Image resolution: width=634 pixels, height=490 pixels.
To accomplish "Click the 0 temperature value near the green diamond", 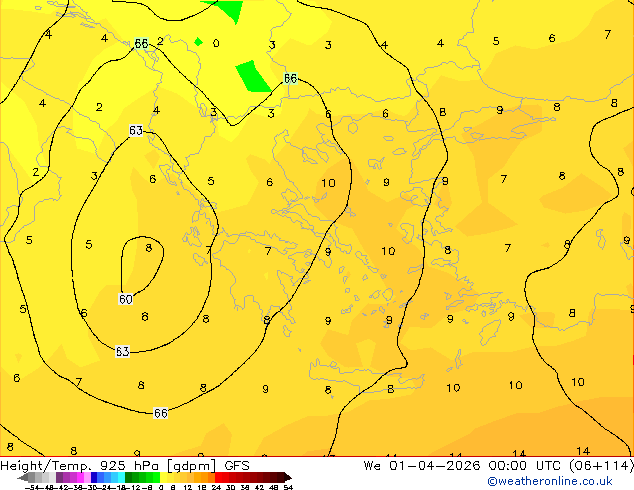I will 216,43.
